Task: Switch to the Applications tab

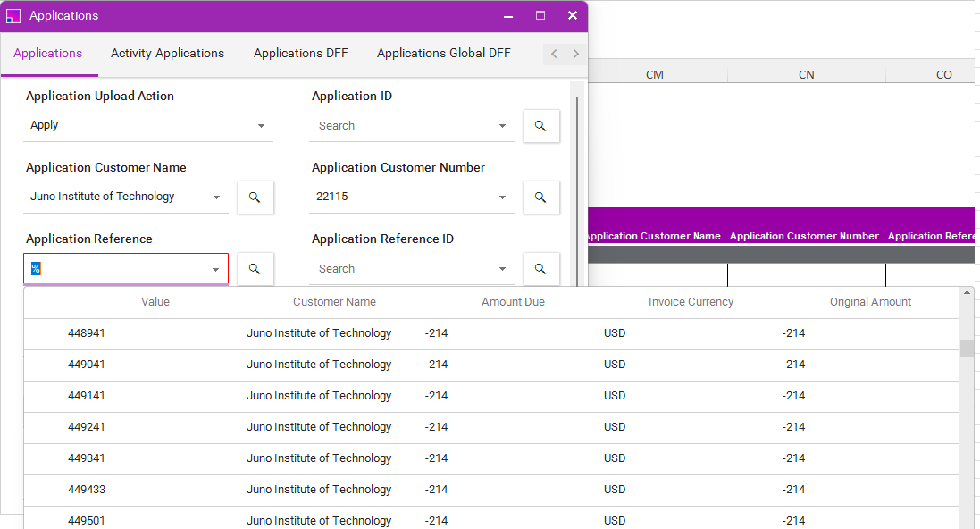Action: 48,53
